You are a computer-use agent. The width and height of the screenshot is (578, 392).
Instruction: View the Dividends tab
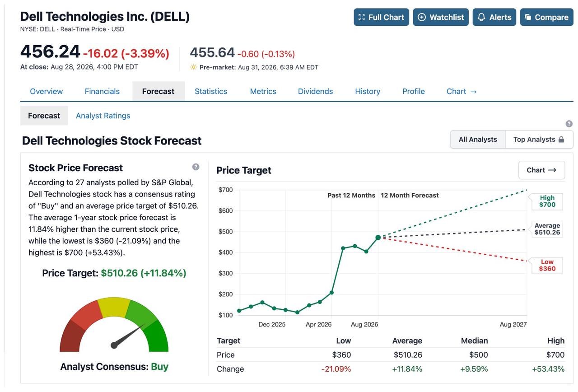[316, 91]
